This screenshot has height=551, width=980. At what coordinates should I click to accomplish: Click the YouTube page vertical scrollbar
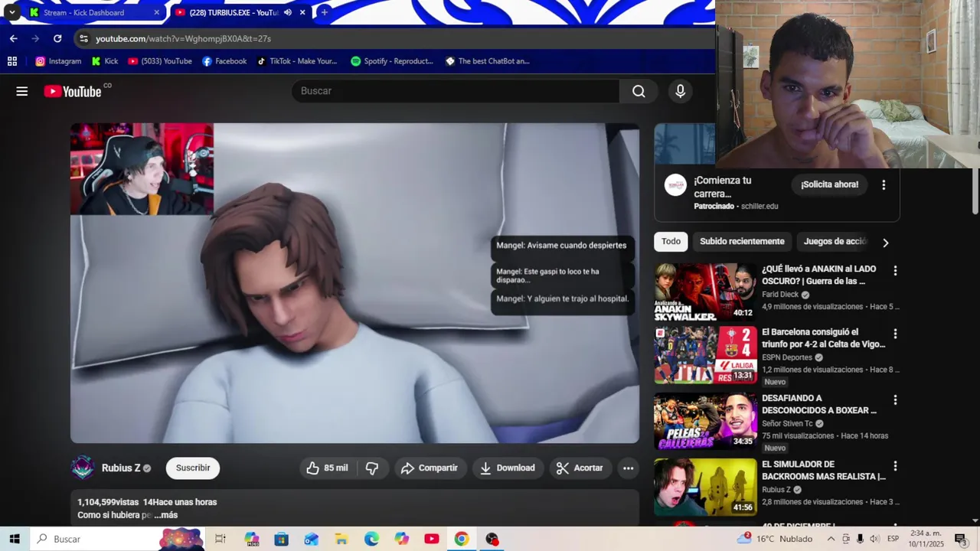975,191
